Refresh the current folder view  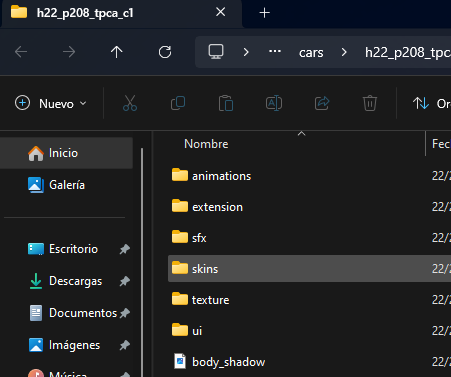click(165, 52)
